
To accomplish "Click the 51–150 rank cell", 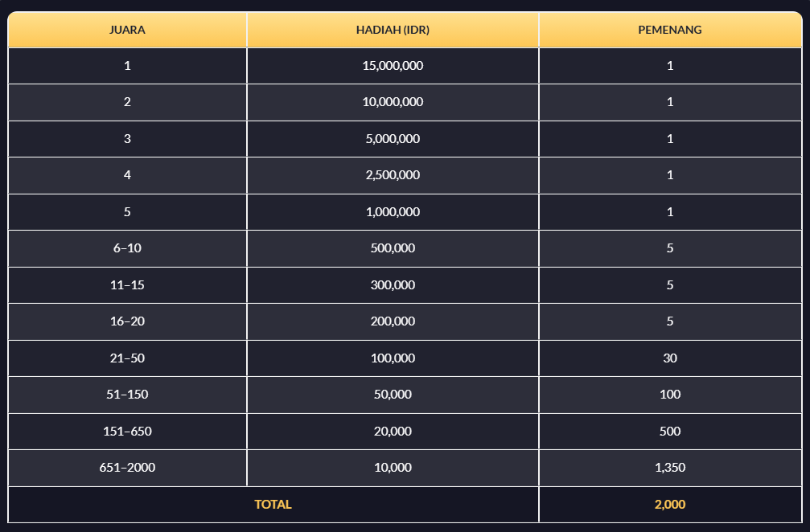I will pos(127,395).
